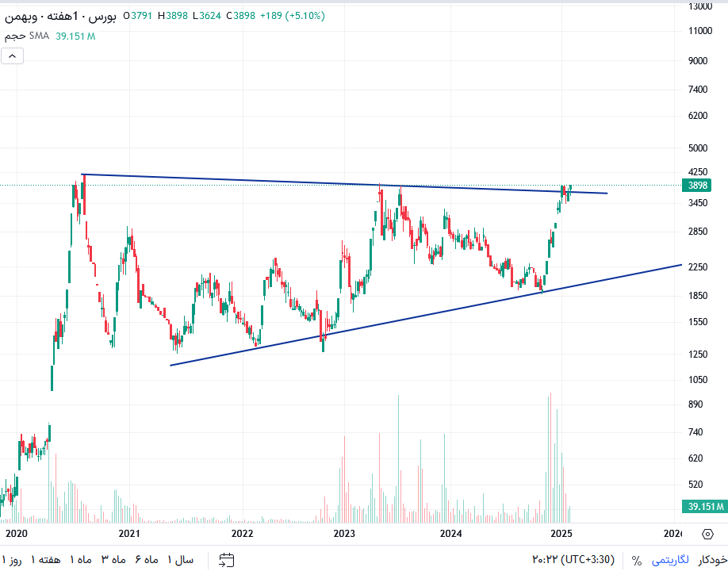Click the 11000 price axis label

click(700, 31)
